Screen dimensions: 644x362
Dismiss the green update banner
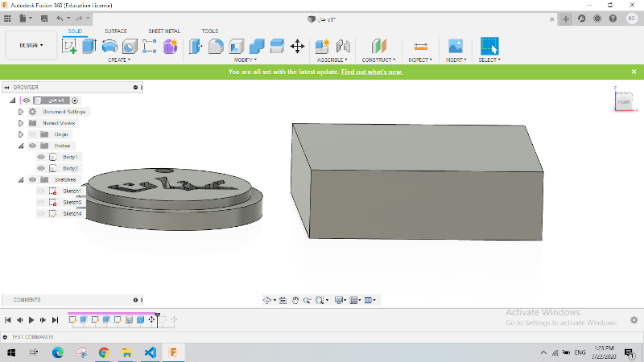(634, 72)
